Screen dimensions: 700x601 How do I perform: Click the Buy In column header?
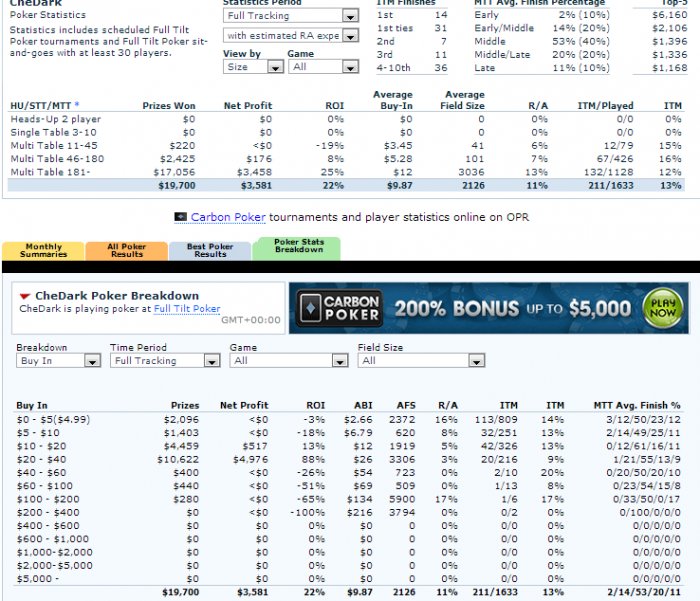pyautogui.click(x=32, y=405)
